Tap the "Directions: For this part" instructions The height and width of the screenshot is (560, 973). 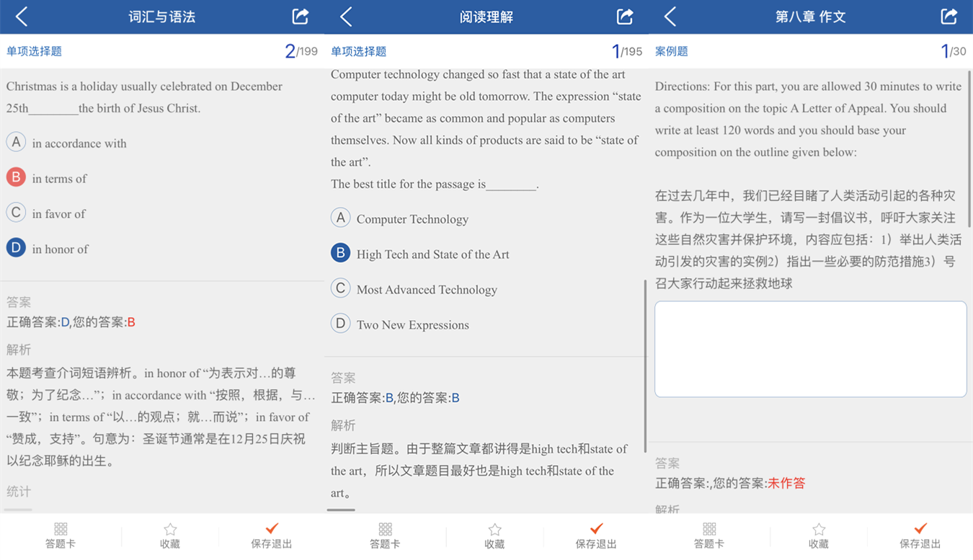pyautogui.click(x=809, y=119)
